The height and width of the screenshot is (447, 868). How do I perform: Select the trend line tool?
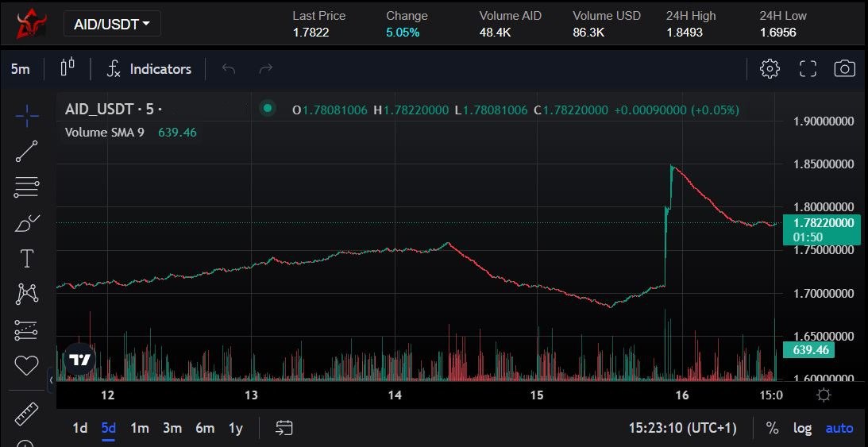coord(26,151)
